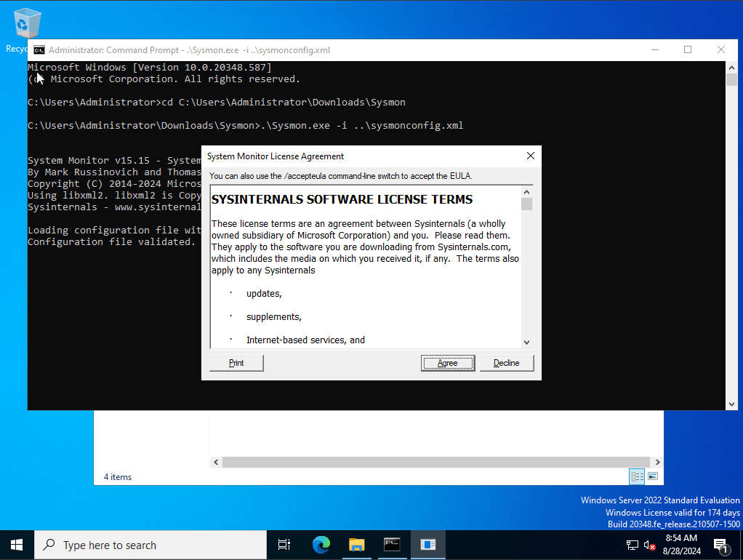The image size is (743, 560).
Task: Click the '.\Sysmon.exe -i ..\sysmonconfig.xml' command line
Action: pos(362,126)
